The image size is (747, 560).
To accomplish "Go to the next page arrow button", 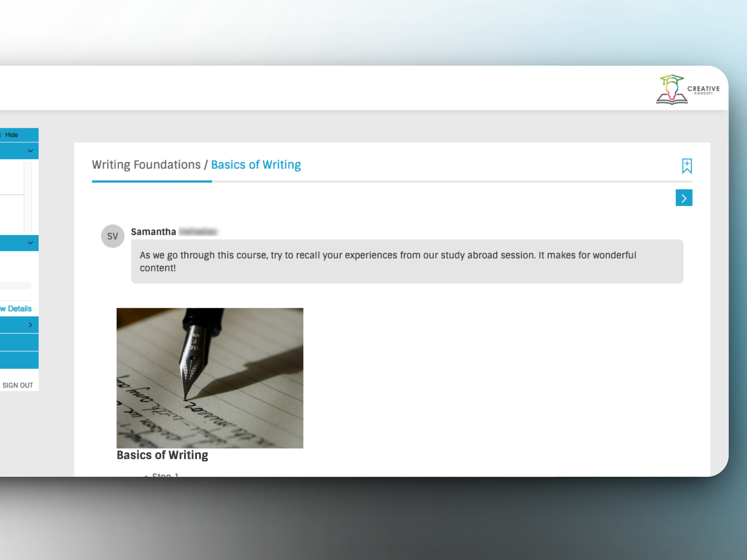I will [x=684, y=198].
